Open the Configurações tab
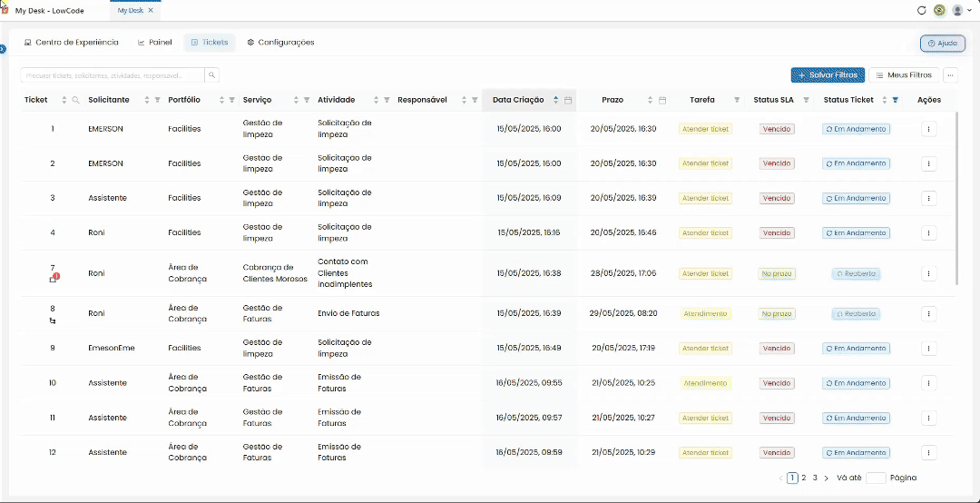This screenshot has height=503, width=980. coord(280,43)
